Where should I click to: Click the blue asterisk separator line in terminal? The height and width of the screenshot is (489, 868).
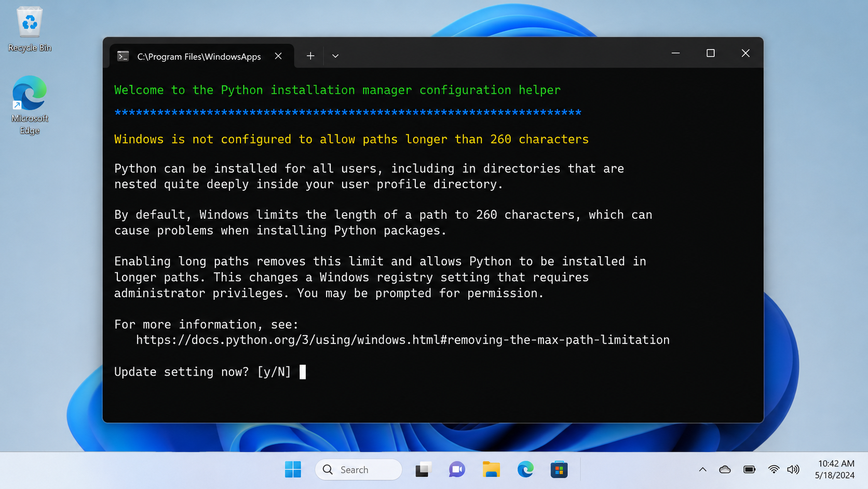[348, 112]
